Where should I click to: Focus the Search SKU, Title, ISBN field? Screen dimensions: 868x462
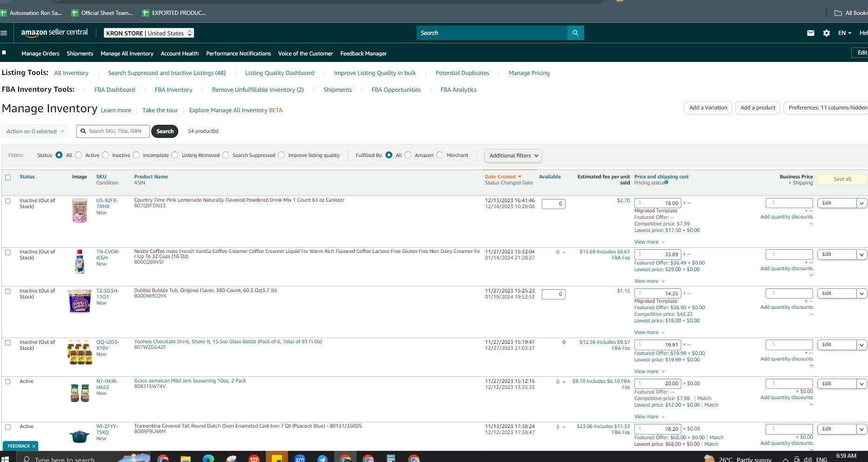point(113,131)
